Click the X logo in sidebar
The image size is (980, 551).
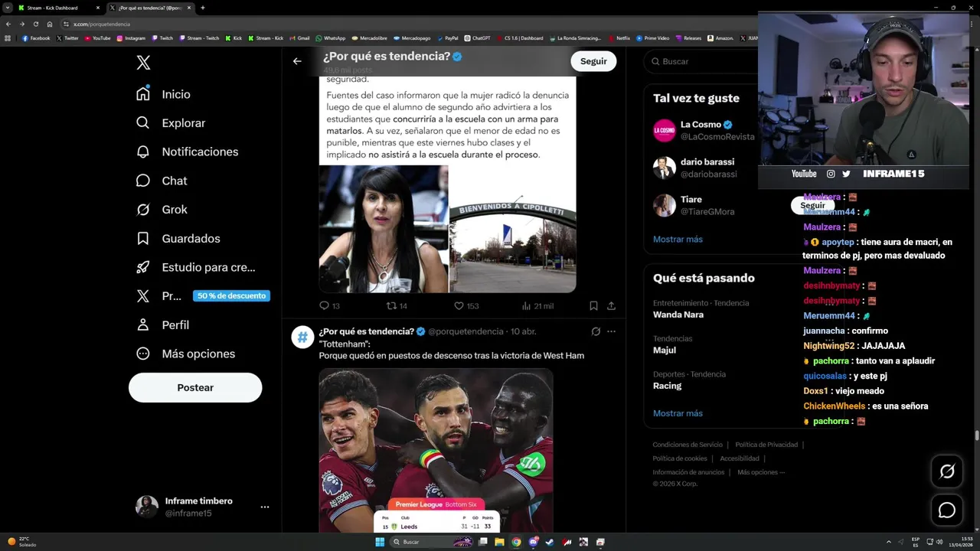[143, 63]
